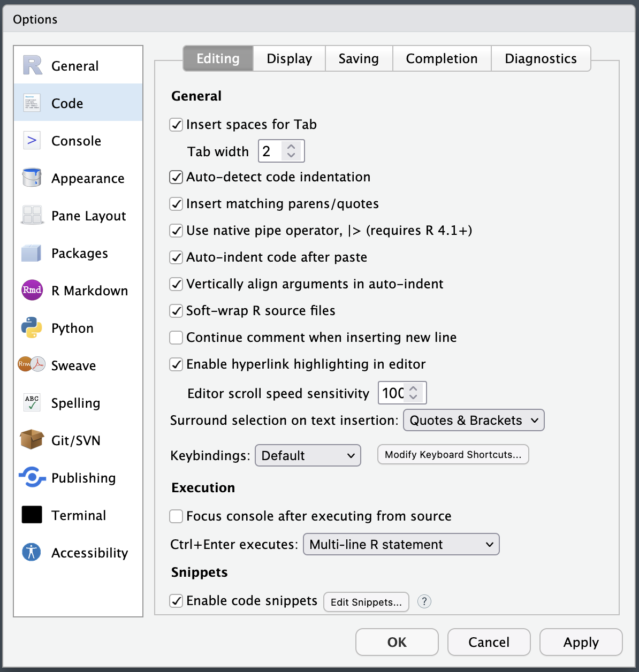Click the scroll speed sensitivity stepper arrows
The height and width of the screenshot is (672, 639).
click(413, 392)
